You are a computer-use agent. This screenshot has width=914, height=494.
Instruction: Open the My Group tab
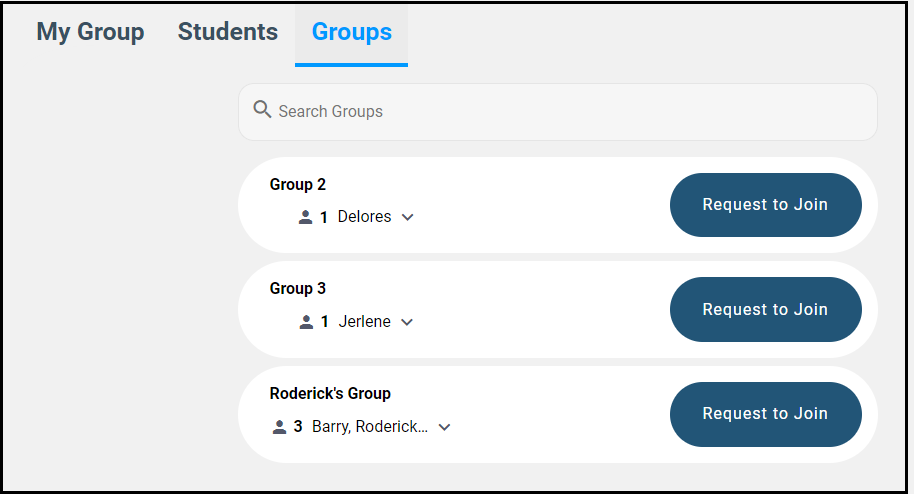(x=90, y=32)
